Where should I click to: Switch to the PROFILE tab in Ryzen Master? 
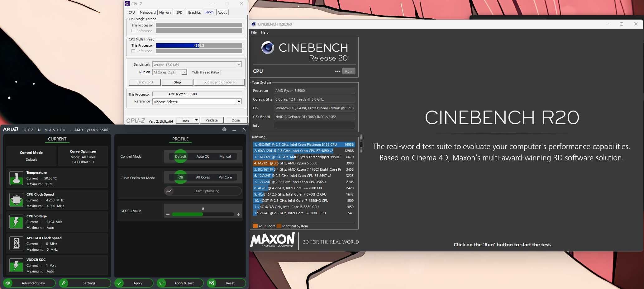point(180,139)
